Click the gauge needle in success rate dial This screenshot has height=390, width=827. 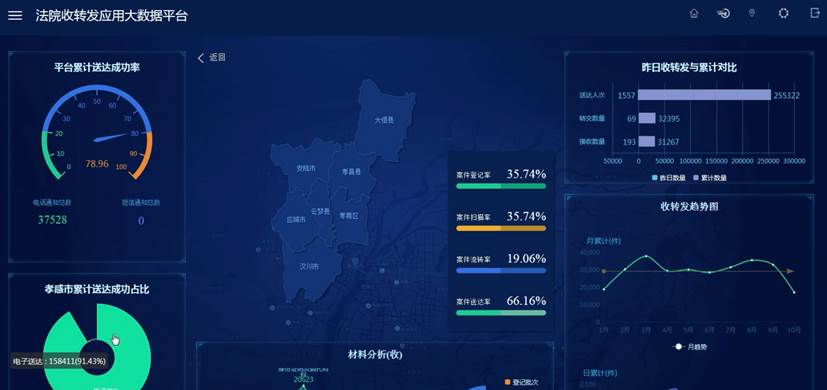pyautogui.click(x=111, y=138)
